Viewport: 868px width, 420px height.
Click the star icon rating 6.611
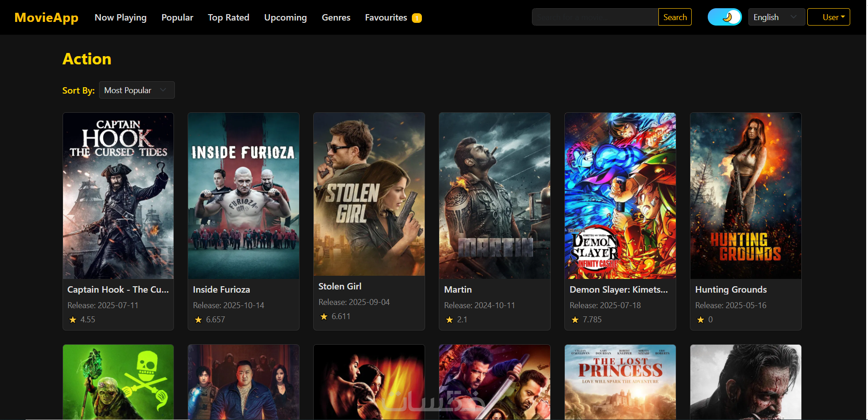click(x=324, y=316)
